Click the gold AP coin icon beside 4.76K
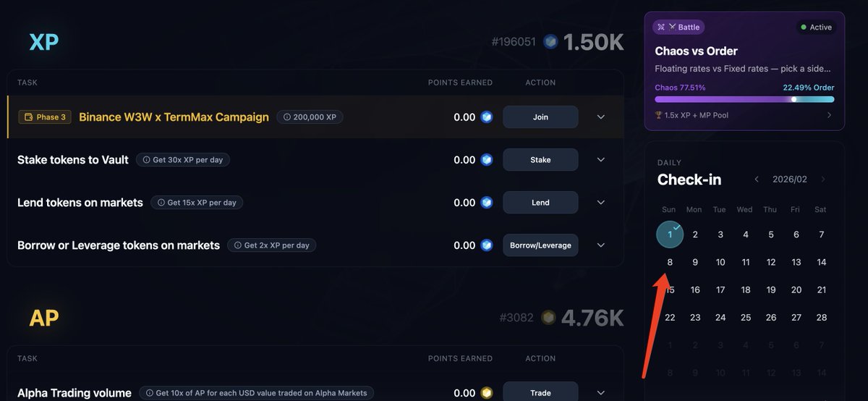 (549, 318)
